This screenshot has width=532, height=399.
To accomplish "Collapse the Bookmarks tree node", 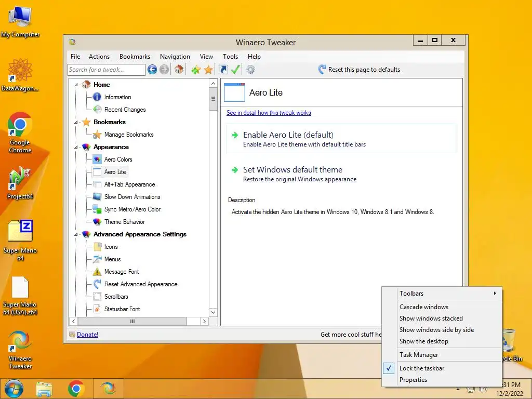I will pos(76,122).
